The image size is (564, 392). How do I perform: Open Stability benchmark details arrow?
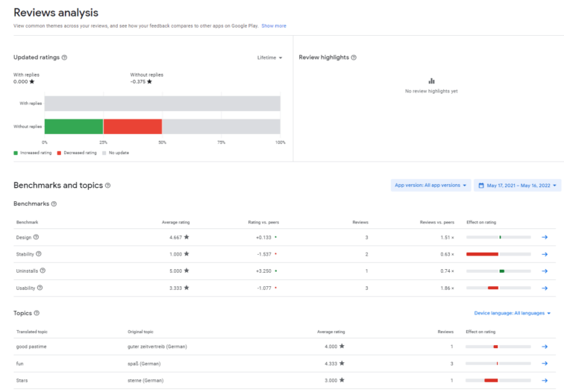click(x=545, y=254)
